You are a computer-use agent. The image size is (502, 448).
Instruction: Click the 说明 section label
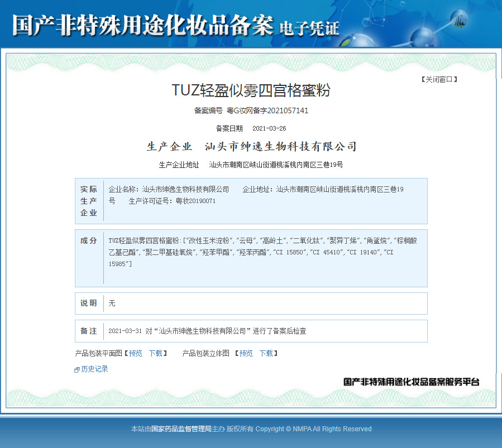89,303
